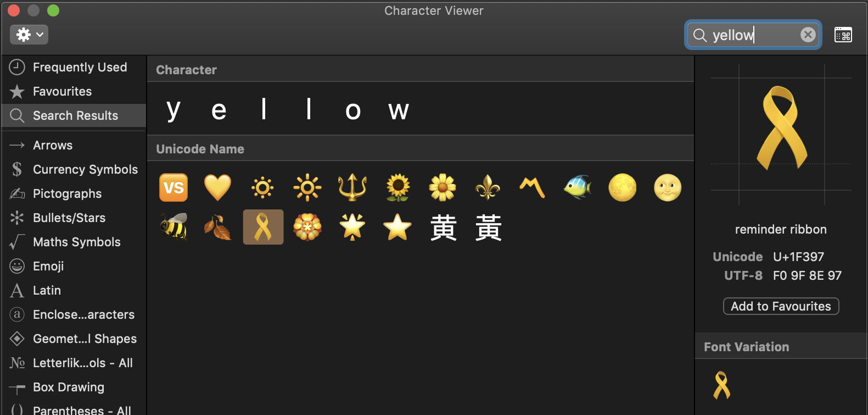Open Currency Symbols category
The image size is (868, 415).
pos(85,169)
